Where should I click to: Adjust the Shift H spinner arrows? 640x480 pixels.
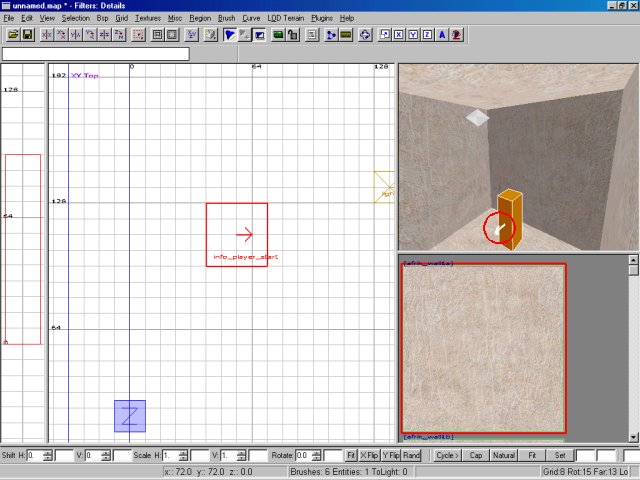click(46, 456)
